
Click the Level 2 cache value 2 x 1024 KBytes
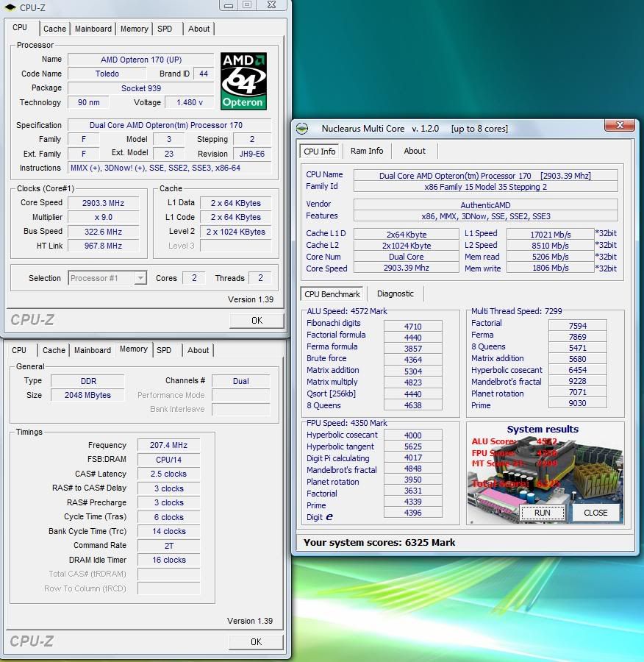pyautogui.click(x=235, y=232)
